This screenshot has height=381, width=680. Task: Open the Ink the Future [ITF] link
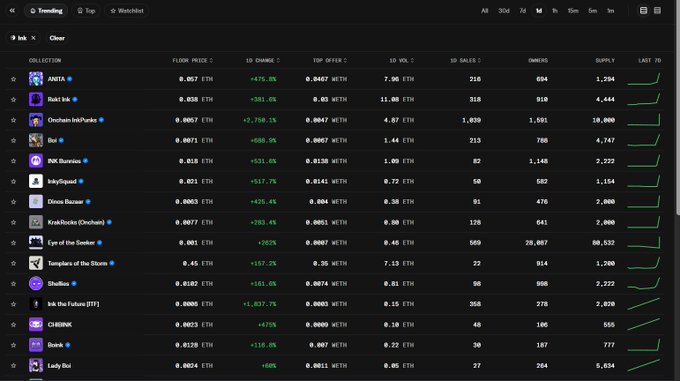click(x=73, y=304)
